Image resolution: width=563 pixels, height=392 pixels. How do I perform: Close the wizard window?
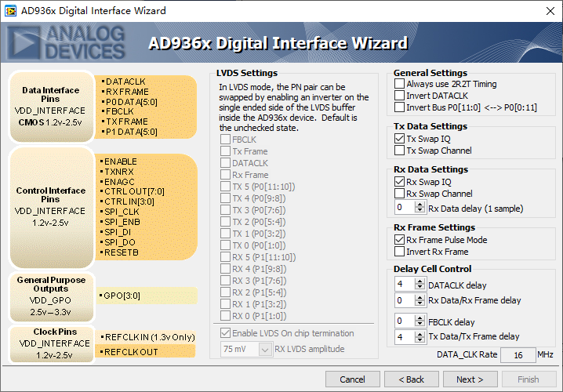point(550,11)
